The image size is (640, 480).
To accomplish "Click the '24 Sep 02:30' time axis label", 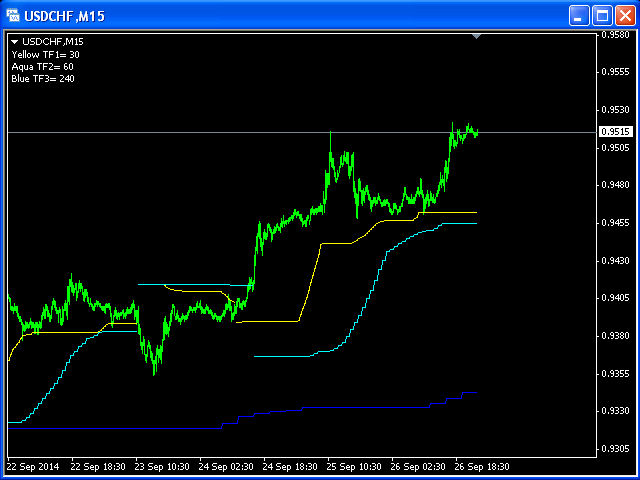I will click(x=227, y=467).
